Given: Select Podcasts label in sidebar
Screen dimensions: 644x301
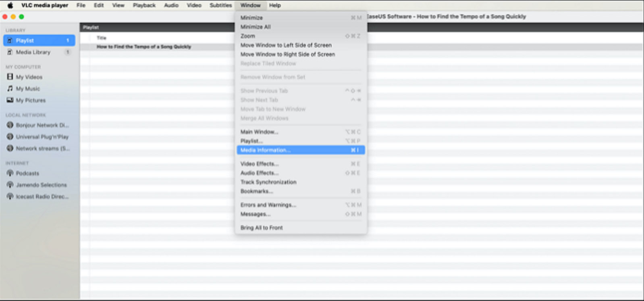Looking at the screenshot, I should pos(27,173).
